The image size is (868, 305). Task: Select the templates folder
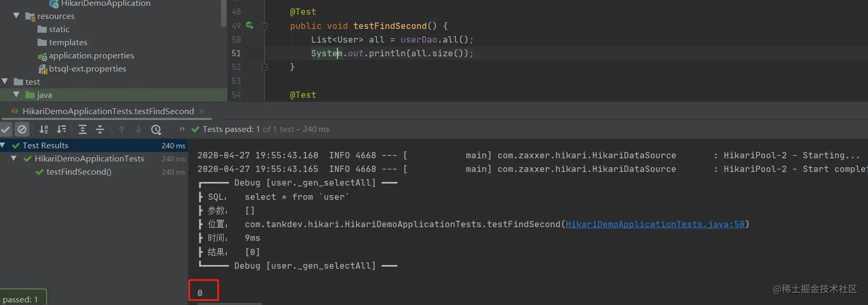point(68,43)
